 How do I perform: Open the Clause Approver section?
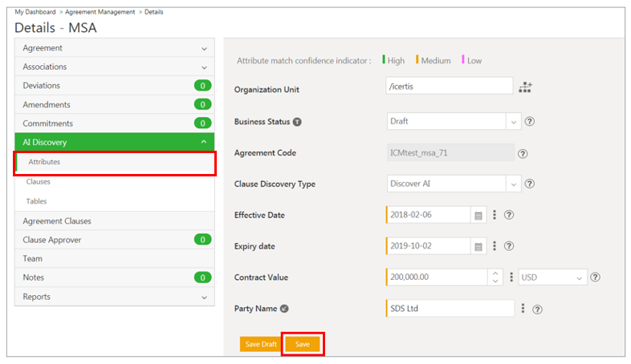coord(115,240)
